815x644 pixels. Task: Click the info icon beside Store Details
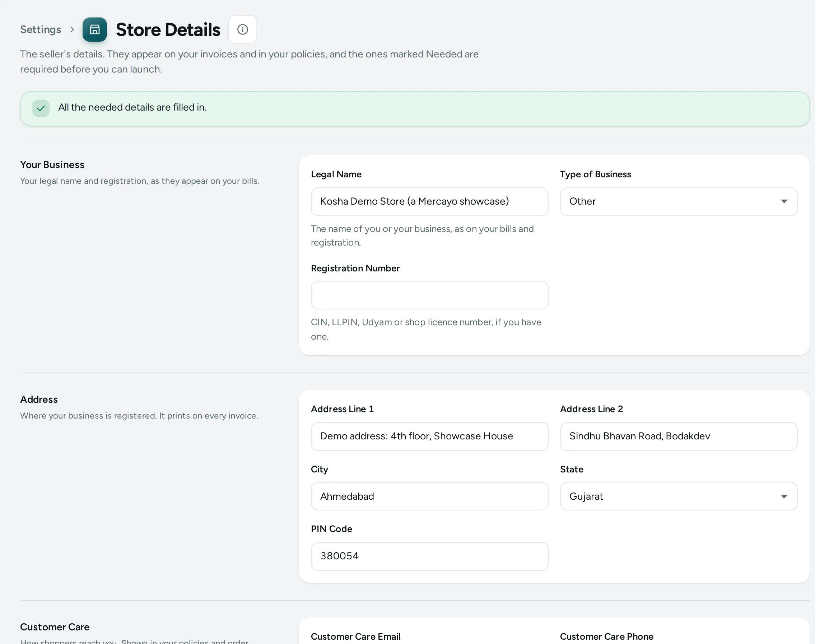(242, 29)
